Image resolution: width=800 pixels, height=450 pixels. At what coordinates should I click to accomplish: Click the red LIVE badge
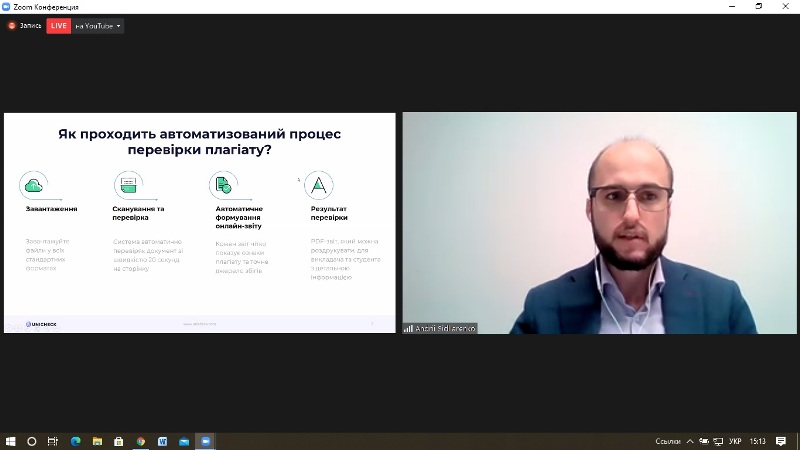click(x=59, y=26)
